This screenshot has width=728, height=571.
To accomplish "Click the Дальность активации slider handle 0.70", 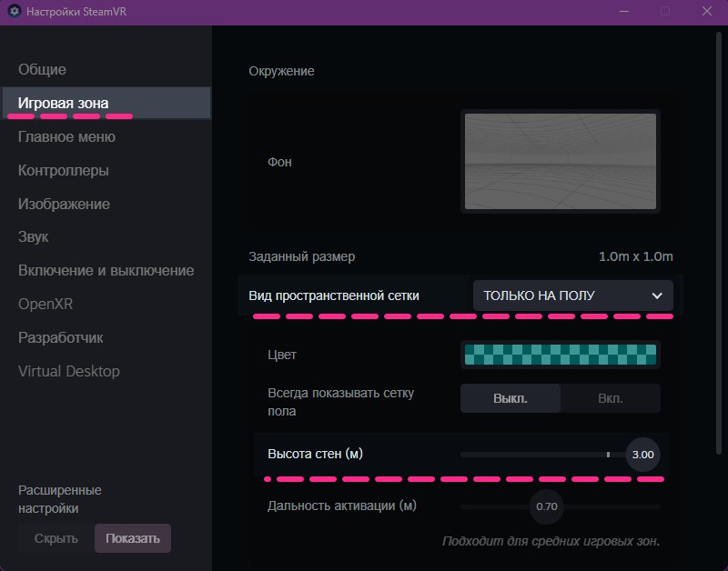I will [547, 506].
